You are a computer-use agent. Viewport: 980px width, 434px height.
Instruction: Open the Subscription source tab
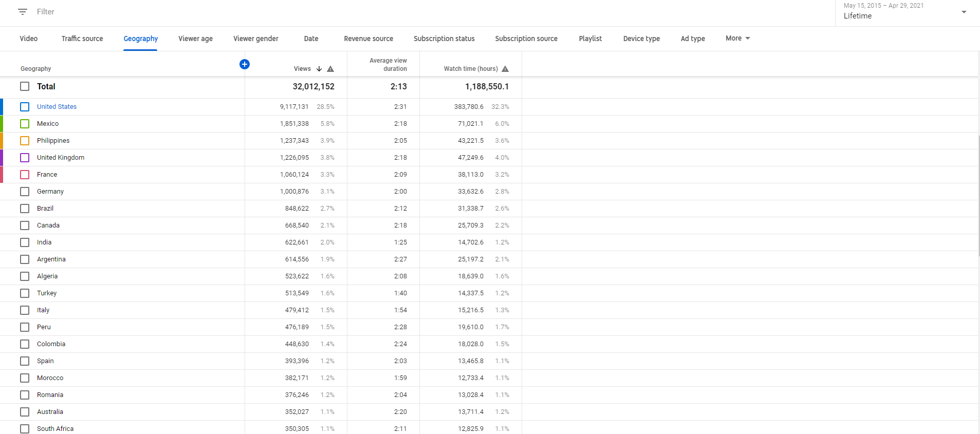526,39
